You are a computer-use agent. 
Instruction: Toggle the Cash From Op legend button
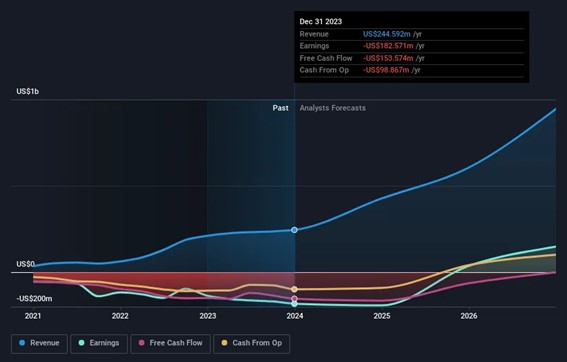click(x=251, y=344)
